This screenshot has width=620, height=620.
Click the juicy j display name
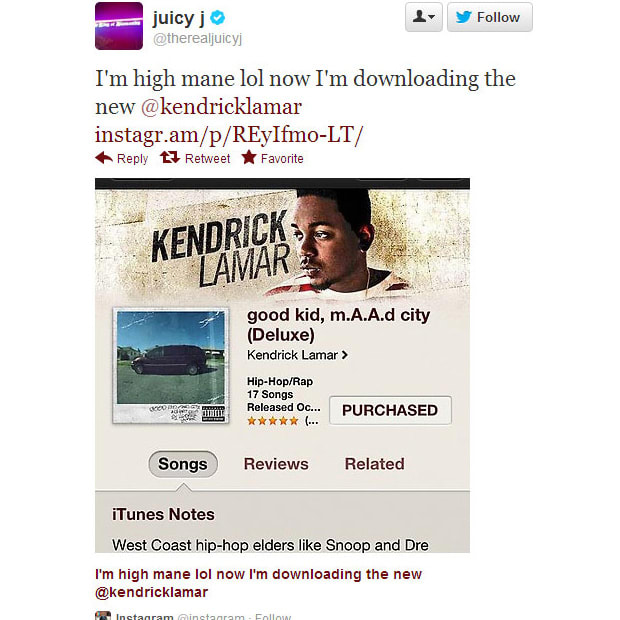(179, 18)
